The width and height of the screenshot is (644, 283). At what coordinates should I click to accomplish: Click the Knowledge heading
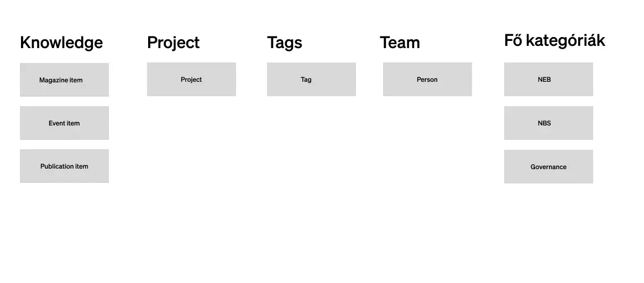coord(61,43)
